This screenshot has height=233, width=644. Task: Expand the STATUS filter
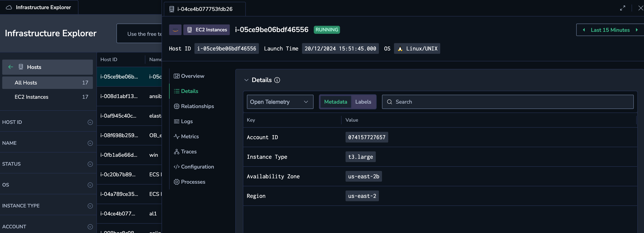pyautogui.click(x=90, y=164)
